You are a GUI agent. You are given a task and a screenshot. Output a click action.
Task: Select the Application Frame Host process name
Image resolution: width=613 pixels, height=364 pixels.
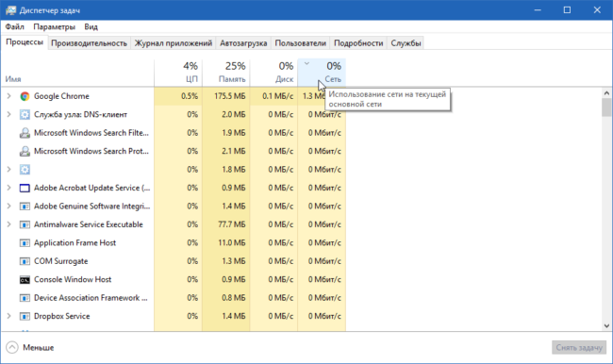tap(75, 242)
